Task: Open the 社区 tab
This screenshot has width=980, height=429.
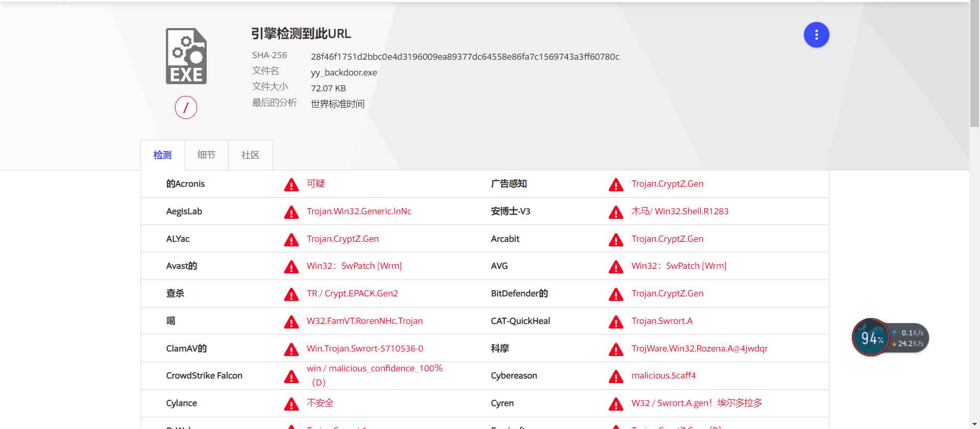Action: [x=250, y=155]
